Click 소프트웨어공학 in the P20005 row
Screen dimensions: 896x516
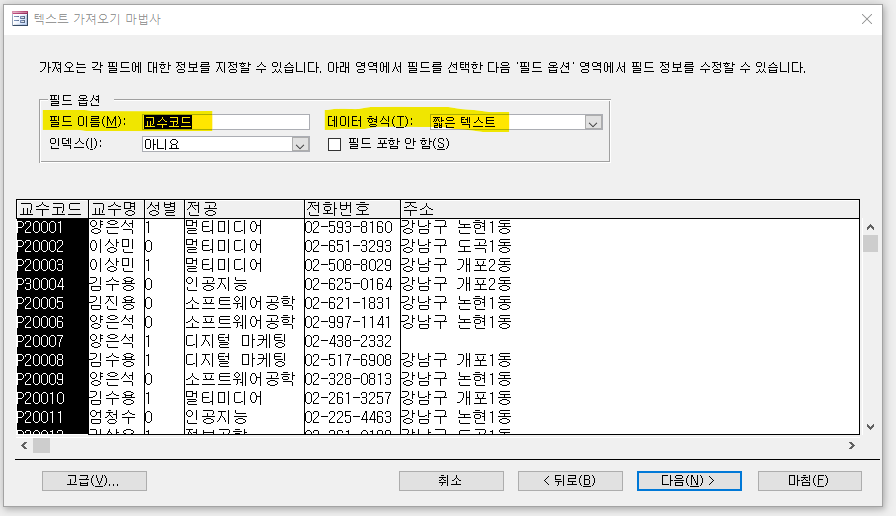click(240, 303)
